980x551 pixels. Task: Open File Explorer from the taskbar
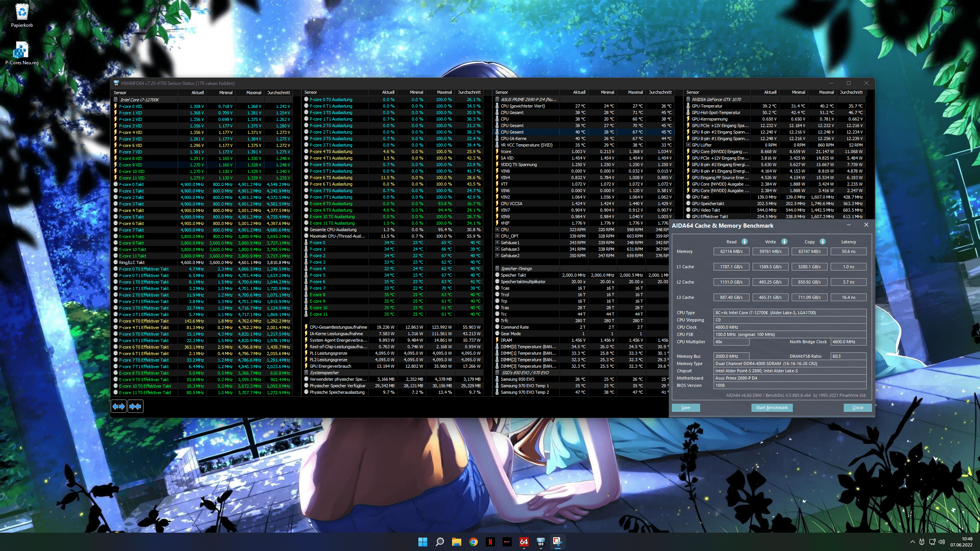pos(456,542)
